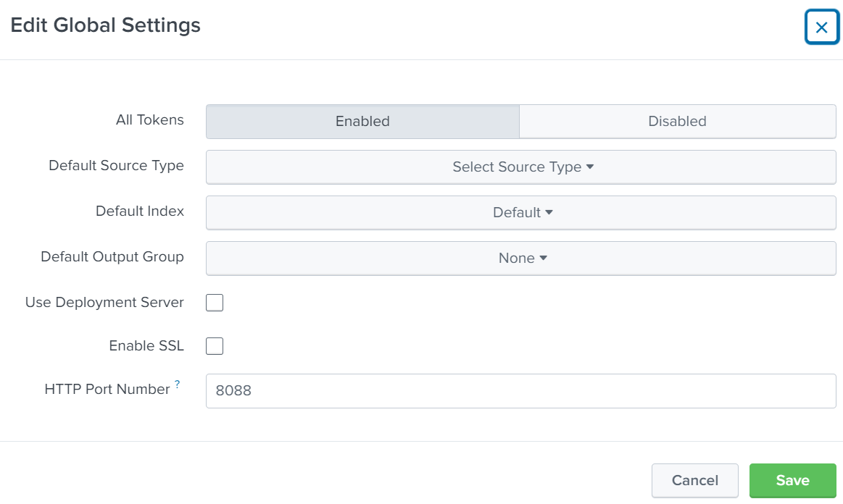
Task: Click the caret next to None output group
Action: tap(544, 258)
